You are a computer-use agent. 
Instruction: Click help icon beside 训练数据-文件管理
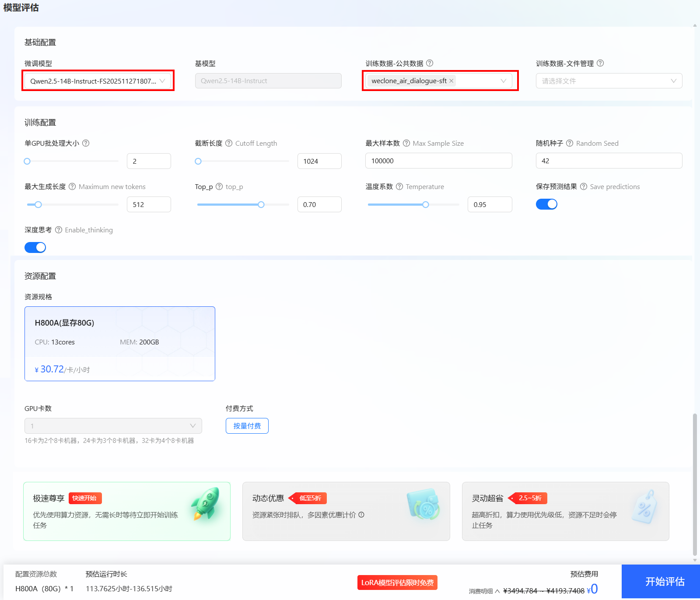[x=600, y=63]
